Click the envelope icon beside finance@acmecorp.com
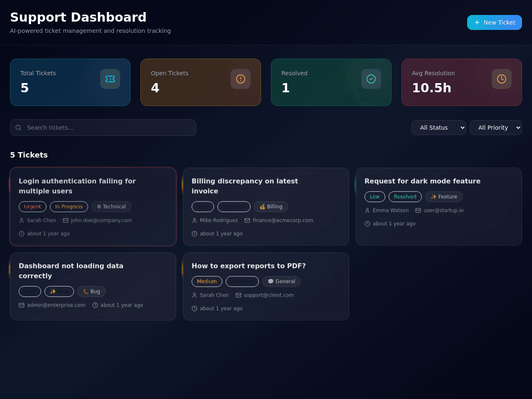Screen dimensions: 532x399 [247, 220]
